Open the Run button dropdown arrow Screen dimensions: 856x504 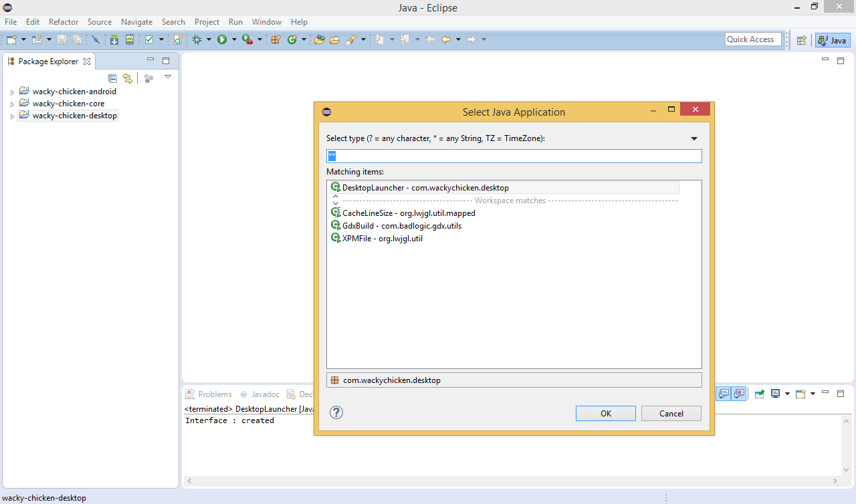234,39
